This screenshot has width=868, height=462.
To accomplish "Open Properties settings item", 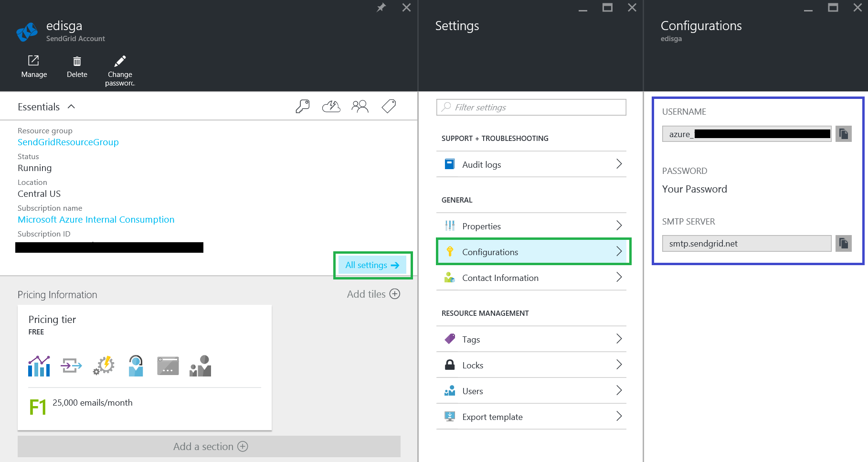I will 531,226.
